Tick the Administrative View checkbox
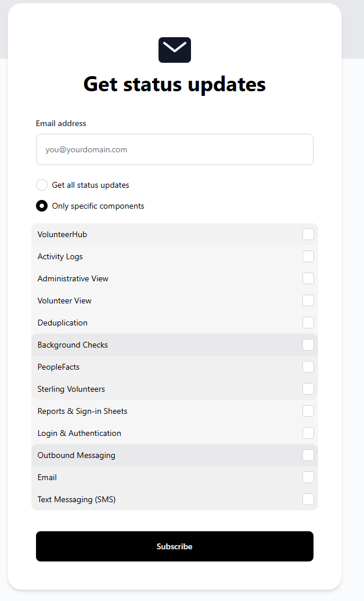The width and height of the screenshot is (364, 601). click(308, 278)
